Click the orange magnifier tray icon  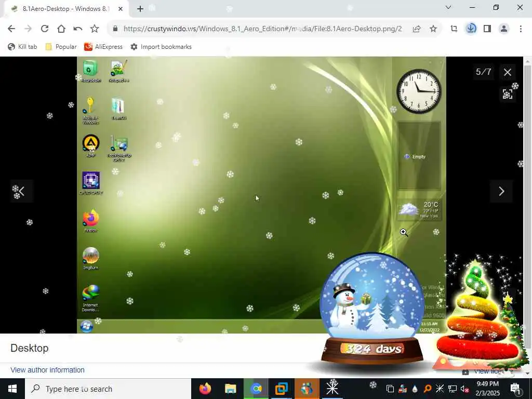(x=427, y=389)
